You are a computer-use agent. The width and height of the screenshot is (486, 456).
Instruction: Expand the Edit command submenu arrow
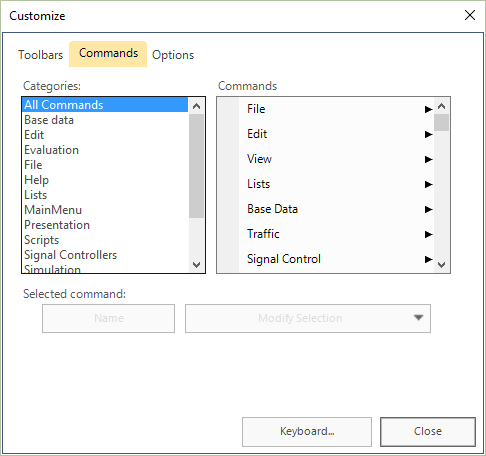[x=428, y=134]
